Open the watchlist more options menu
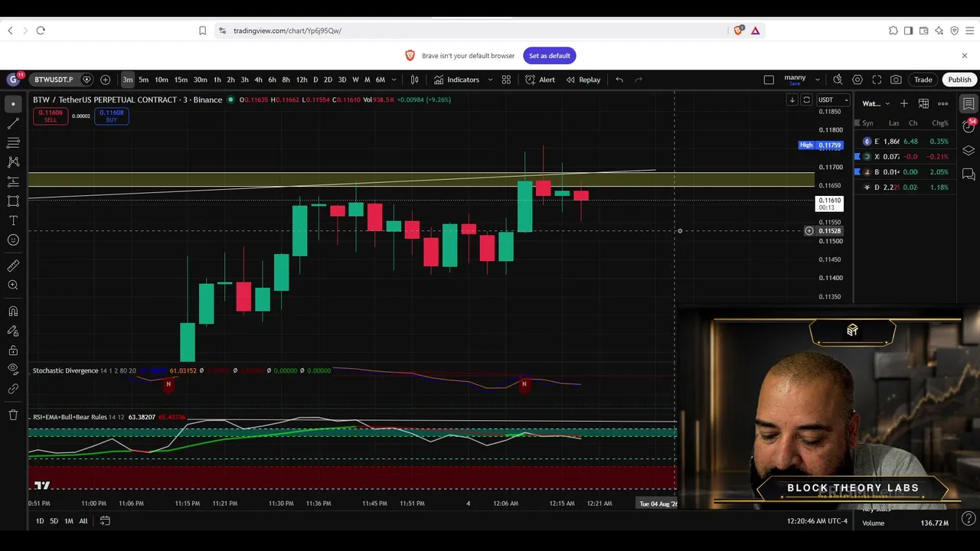The width and height of the screenshot is (980, 551). coord(943,103)
